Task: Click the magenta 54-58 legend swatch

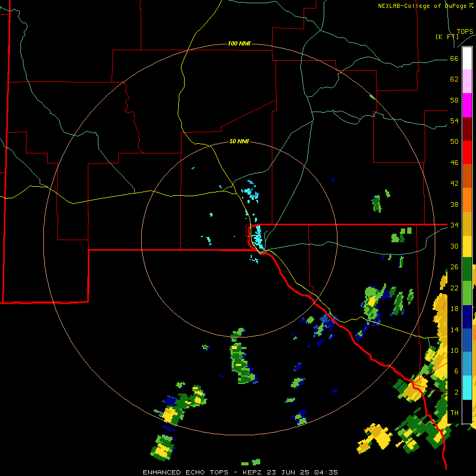Action: coord(467,105)
